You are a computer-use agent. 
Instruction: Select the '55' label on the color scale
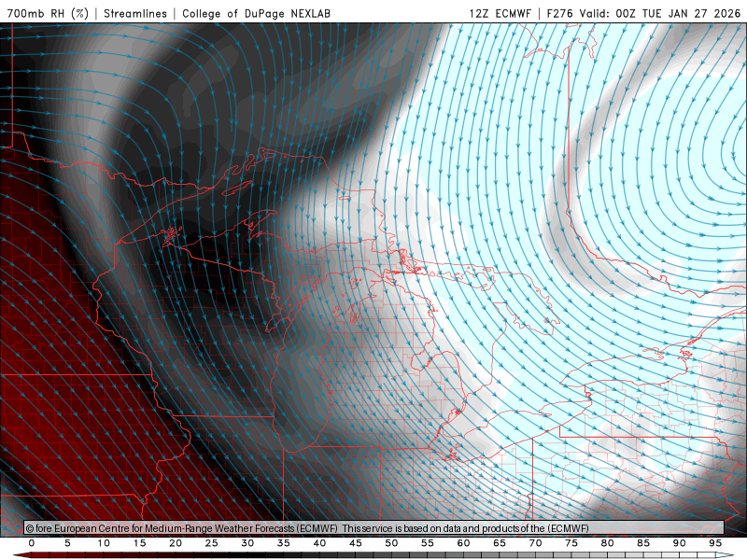coord(428,543)
